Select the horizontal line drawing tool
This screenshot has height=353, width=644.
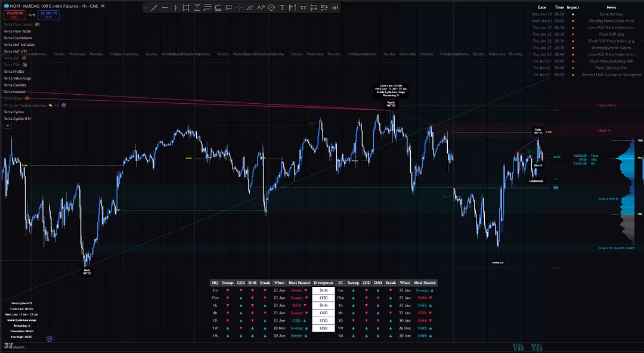(165, 8)
